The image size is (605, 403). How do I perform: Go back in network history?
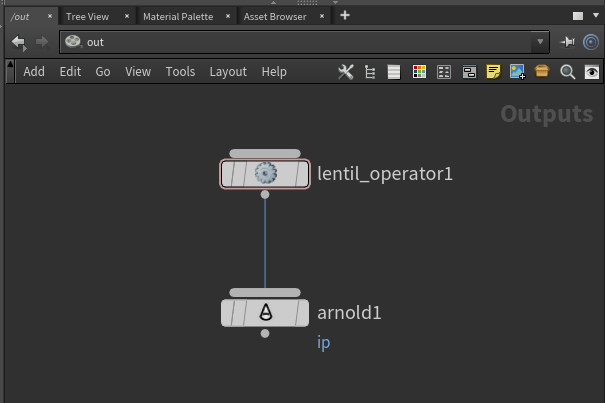pyautogui.click(x=18, y=42)
